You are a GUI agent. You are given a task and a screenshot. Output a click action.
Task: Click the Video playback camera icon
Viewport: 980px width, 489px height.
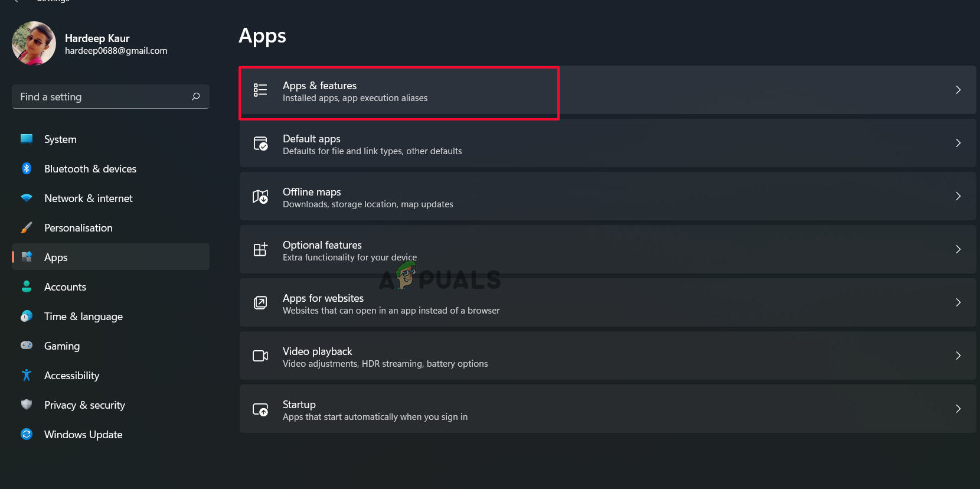coord(260,356)
